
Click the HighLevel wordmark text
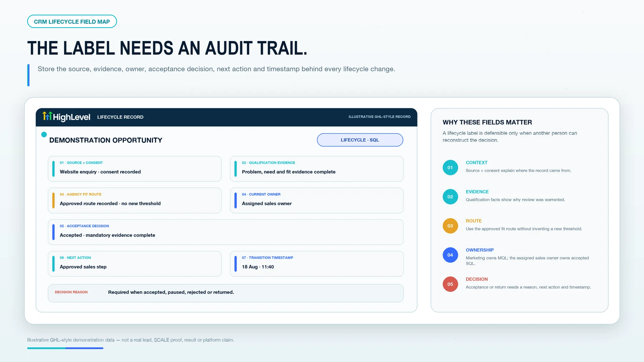72,117
